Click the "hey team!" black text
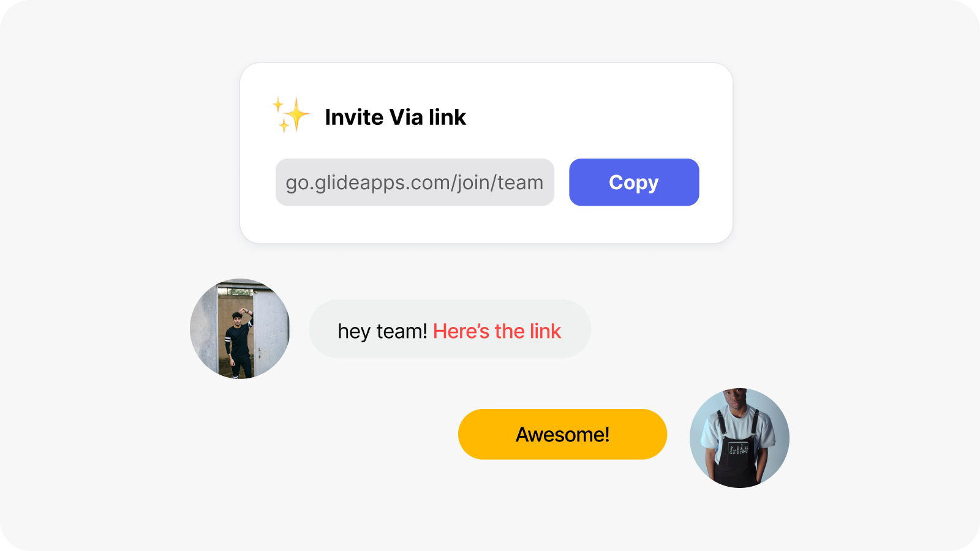 (382, 331)
